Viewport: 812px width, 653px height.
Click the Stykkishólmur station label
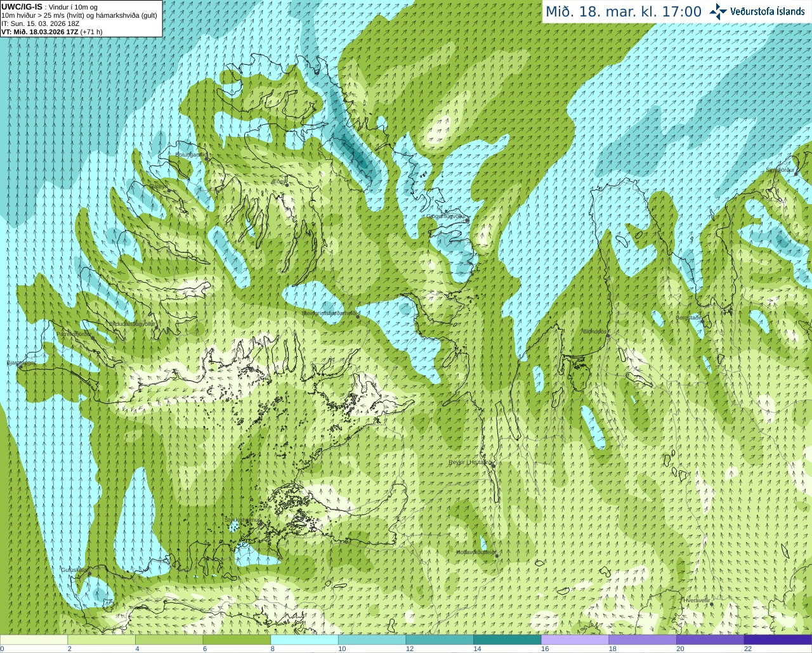pos(242,520)
